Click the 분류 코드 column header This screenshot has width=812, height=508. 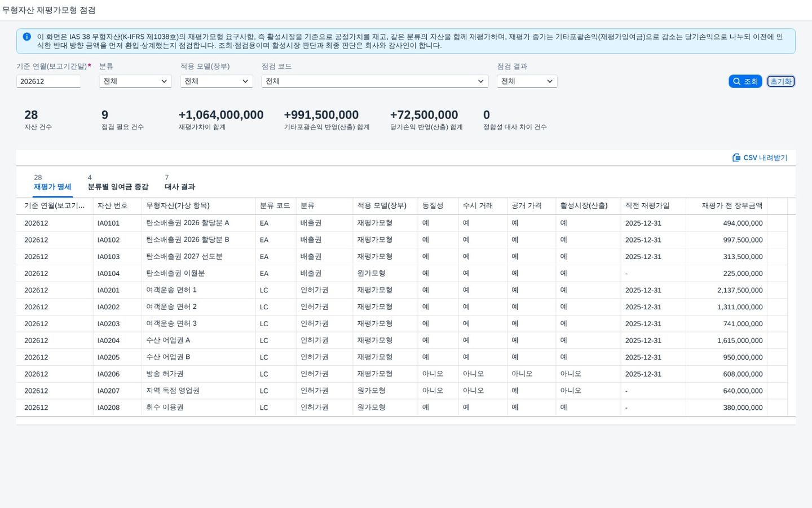[276, 206]
